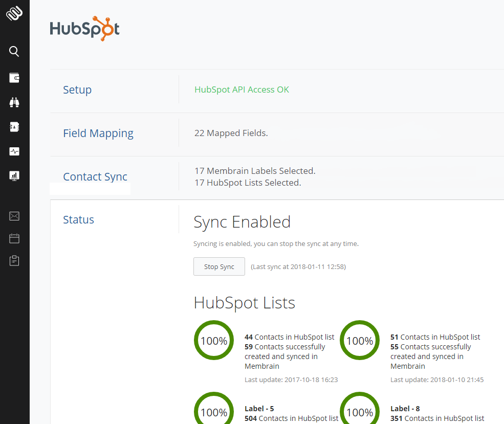Click the "HubSpot Lists" heading
Screen dimensions: 504x424
[244, 303]
